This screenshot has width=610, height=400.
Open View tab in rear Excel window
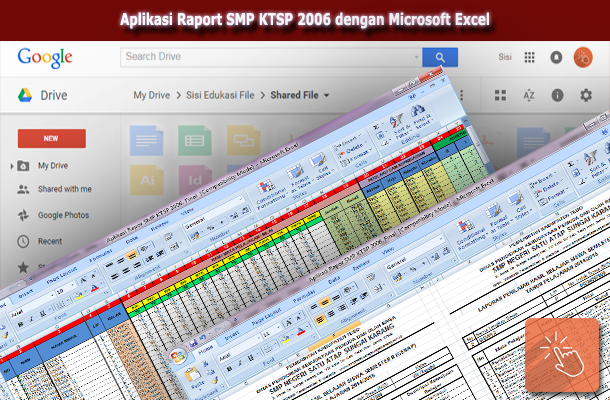[x=187, y=212]
